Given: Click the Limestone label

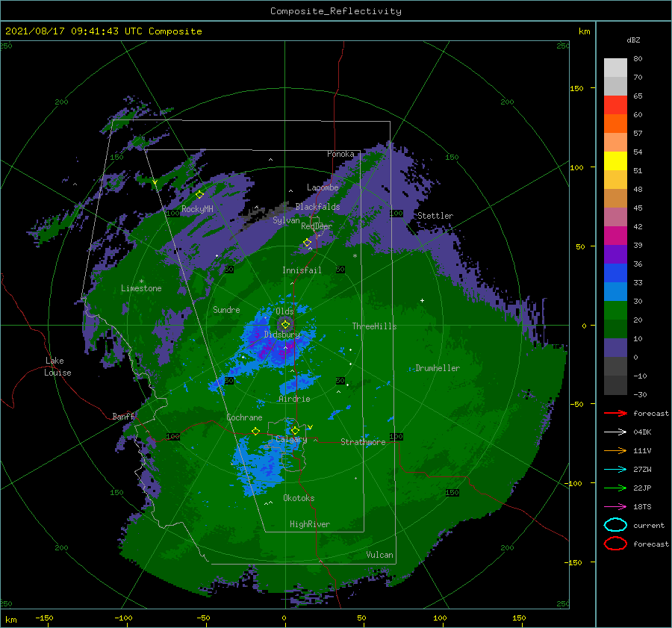Looking at the screenshot, I should [x=141, y=288].
